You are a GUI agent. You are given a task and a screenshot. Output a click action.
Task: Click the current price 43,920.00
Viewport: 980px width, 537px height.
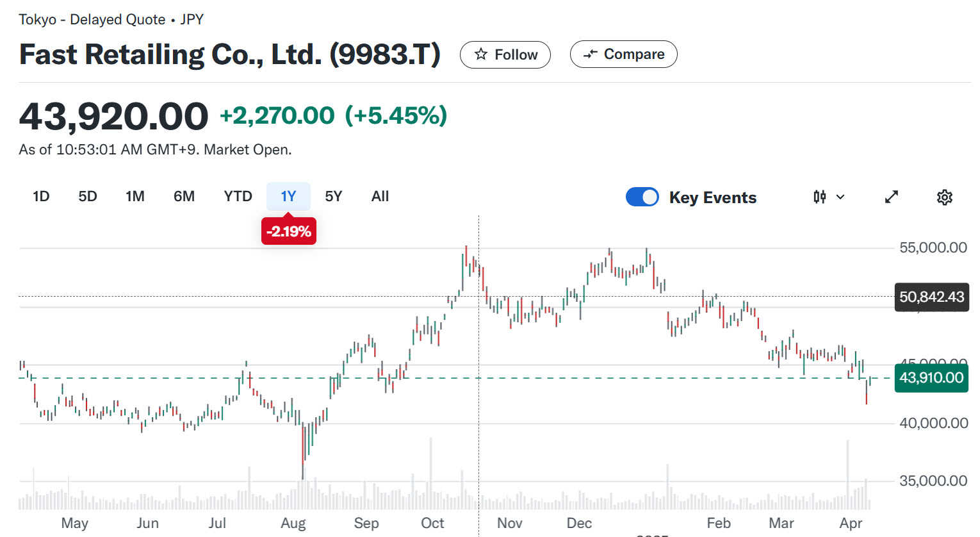(x=114, y=117)
